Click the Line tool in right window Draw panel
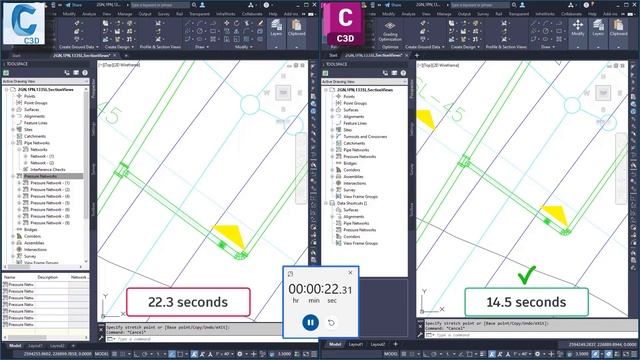 point(534,23)
